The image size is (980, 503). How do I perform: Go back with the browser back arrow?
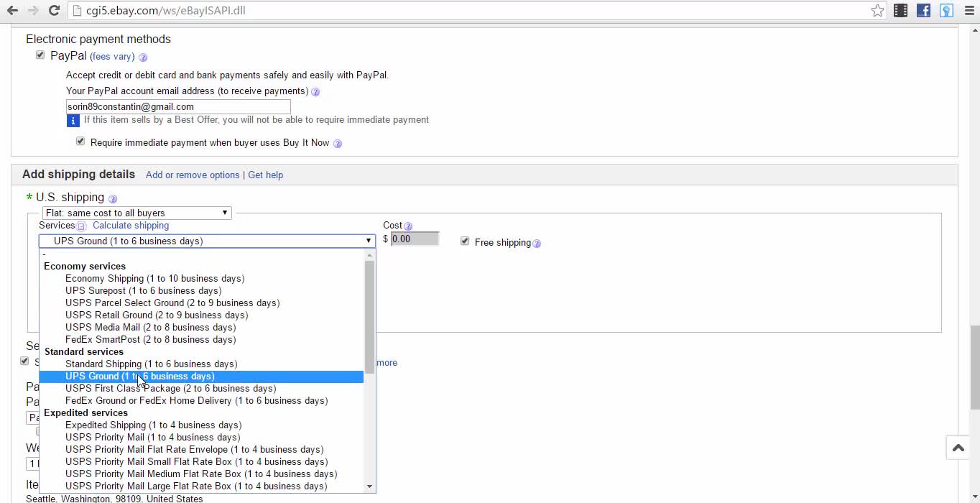[12, 11]
